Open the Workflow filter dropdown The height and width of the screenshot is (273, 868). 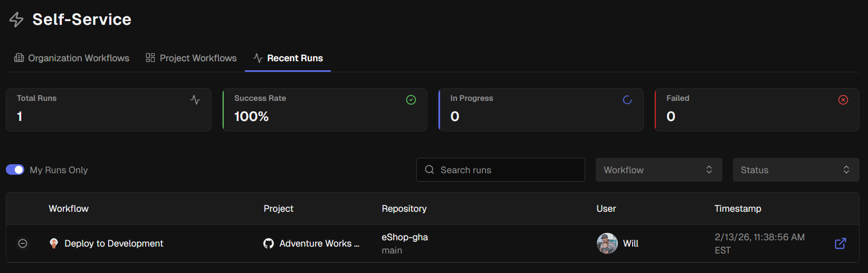659,170
